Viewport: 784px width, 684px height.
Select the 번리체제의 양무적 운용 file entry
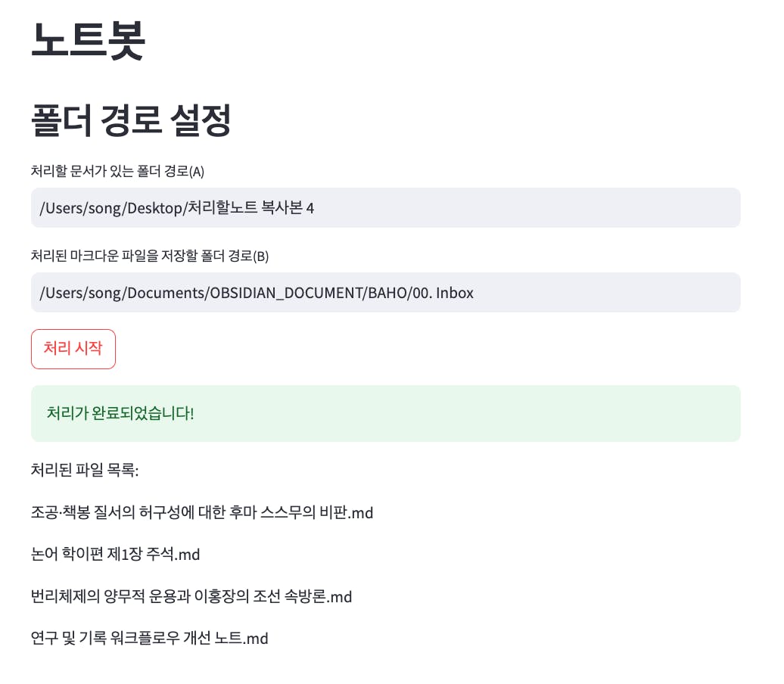point(191,597)
